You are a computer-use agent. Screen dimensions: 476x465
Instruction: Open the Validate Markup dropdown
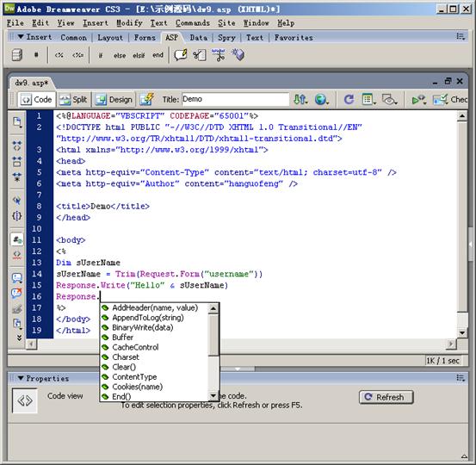(x=418, y=99)
